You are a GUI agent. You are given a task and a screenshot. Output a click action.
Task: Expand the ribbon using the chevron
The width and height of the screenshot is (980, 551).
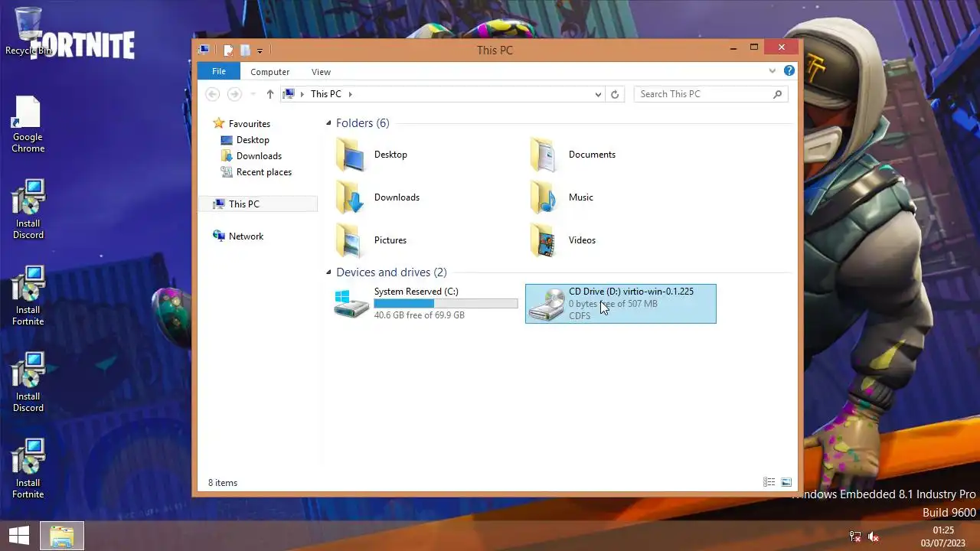(x=772, y=71)
